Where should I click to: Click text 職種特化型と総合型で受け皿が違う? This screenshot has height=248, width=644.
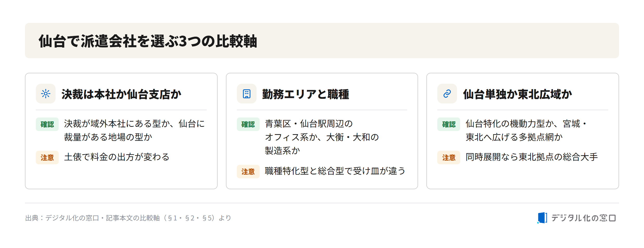point(335,171)
